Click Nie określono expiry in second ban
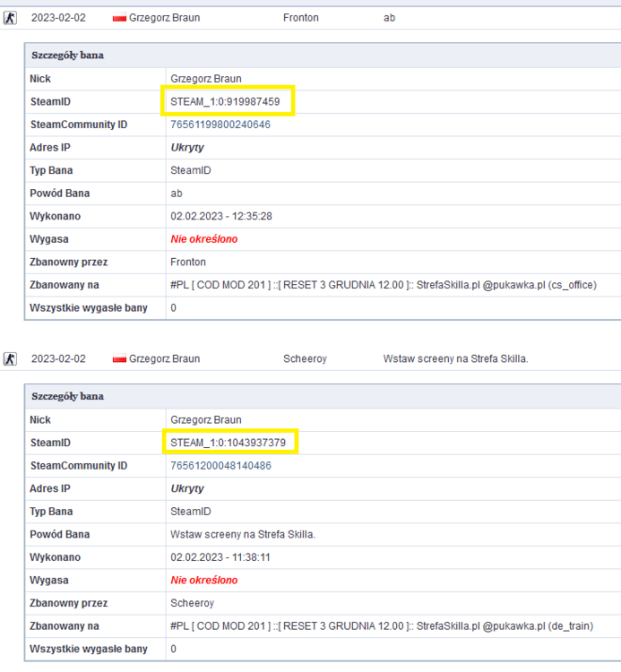 (x=204, y=581)
